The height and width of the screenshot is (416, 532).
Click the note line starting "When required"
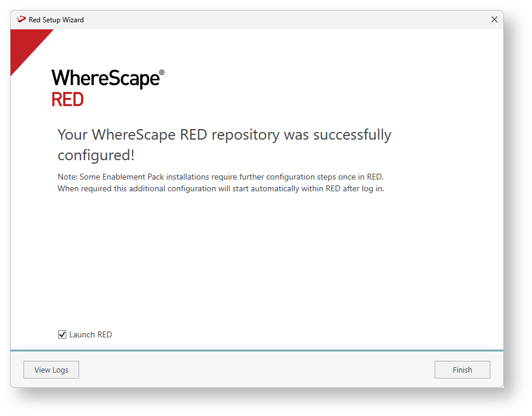(x=220, y=189)
